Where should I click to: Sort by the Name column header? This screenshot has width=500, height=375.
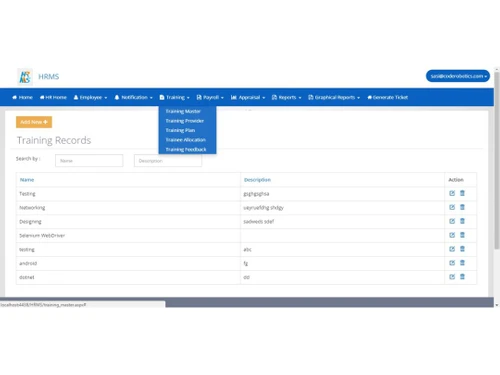coord(27,180)
